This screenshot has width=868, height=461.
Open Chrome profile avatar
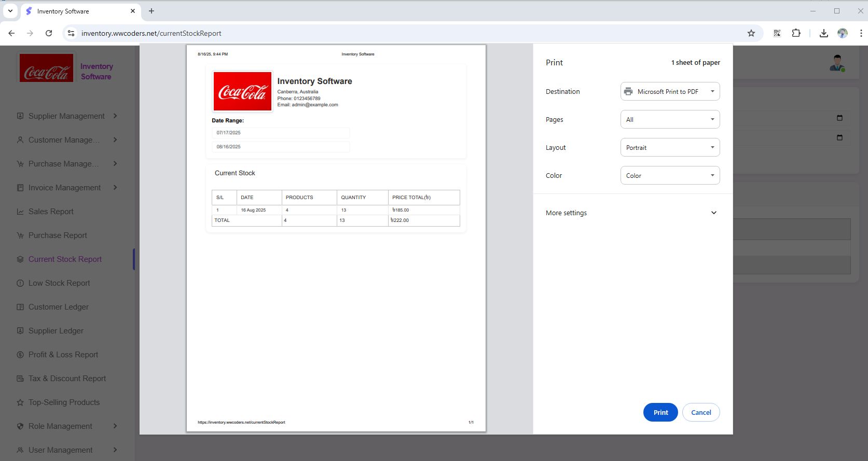pos(843,33)
